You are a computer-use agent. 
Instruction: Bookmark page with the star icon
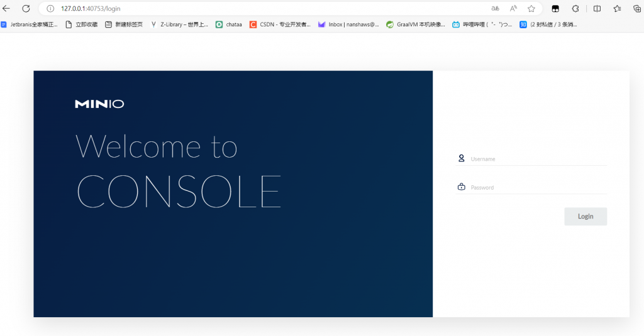point(531,9)
